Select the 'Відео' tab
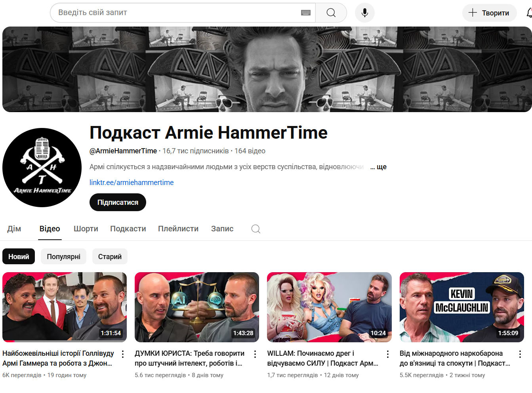 (x=50, y=229)
